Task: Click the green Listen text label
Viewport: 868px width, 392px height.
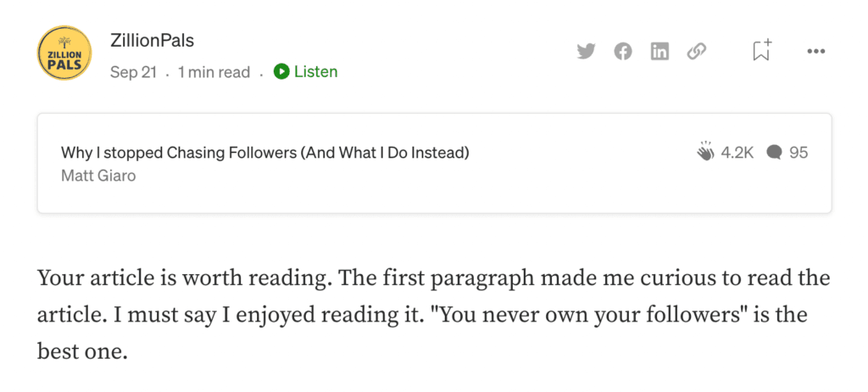Action: click(x=315, y=71)
